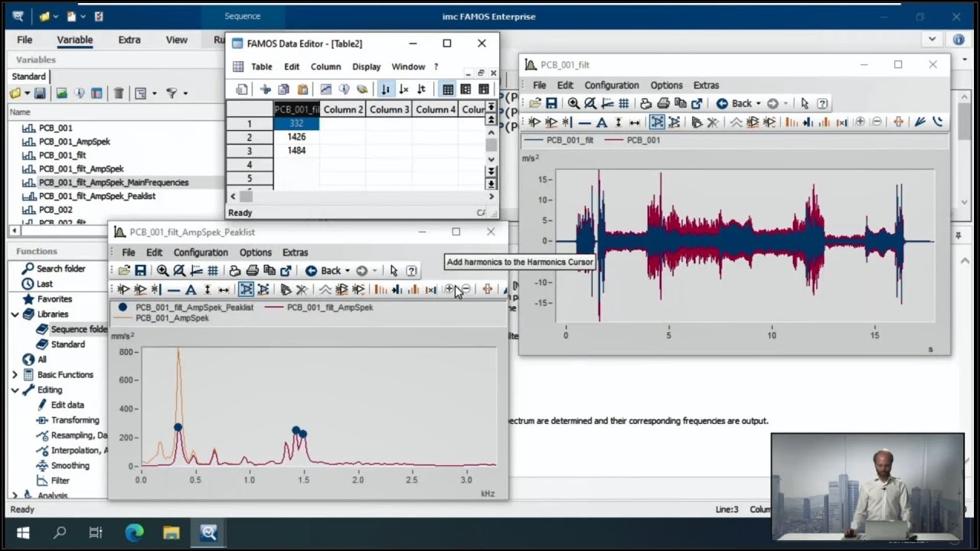Print the PCB_001_filt curve window

point(663,103)
